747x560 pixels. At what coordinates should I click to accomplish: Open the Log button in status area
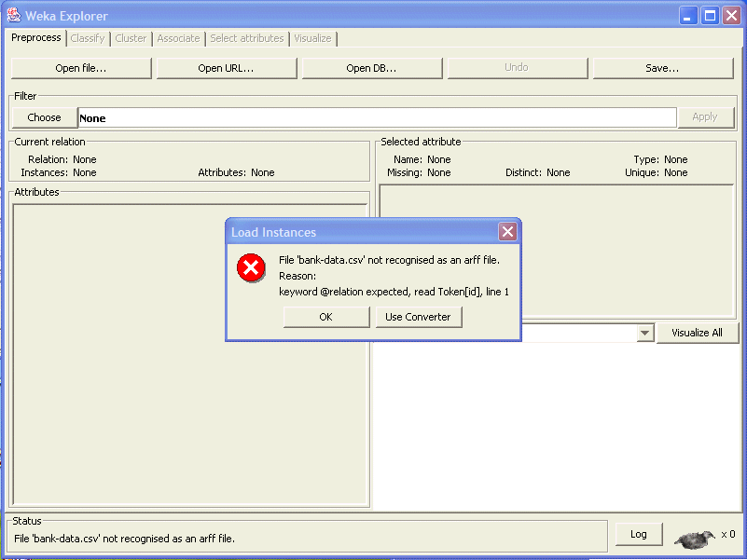[x=639, y=534]
